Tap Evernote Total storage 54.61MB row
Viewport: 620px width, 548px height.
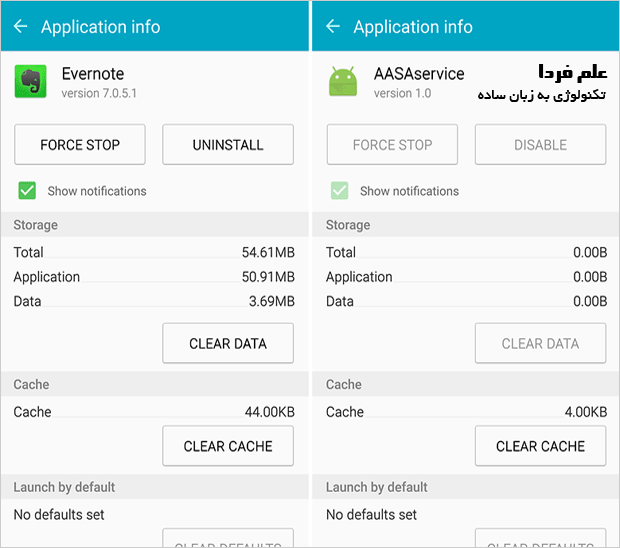click(154, 252)
